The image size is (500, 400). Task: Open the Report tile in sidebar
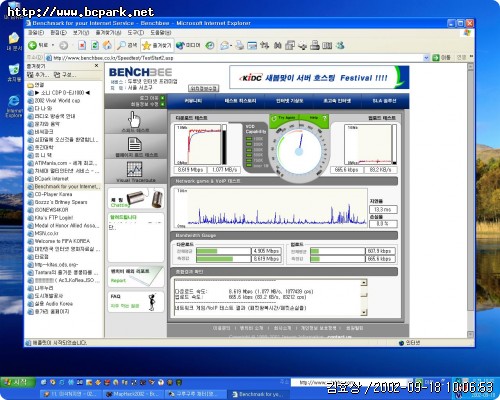[136, 276]
